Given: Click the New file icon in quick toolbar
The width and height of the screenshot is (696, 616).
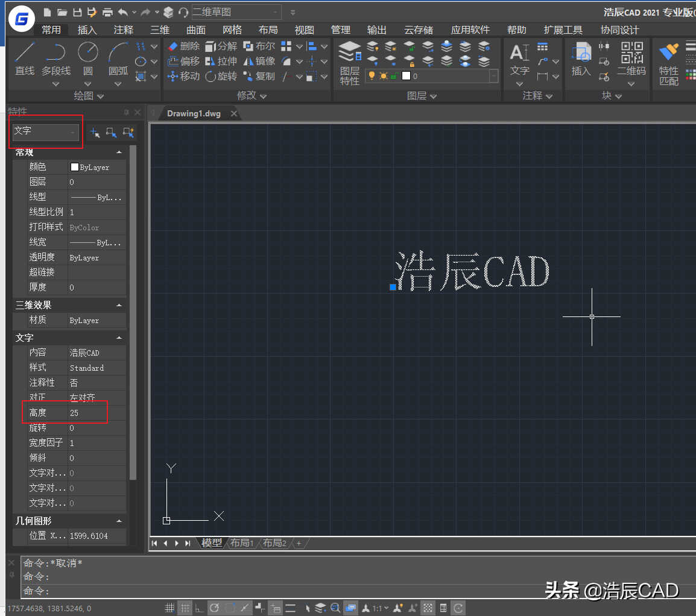Looking at the screenshot, I should click(x=47, y=13).
